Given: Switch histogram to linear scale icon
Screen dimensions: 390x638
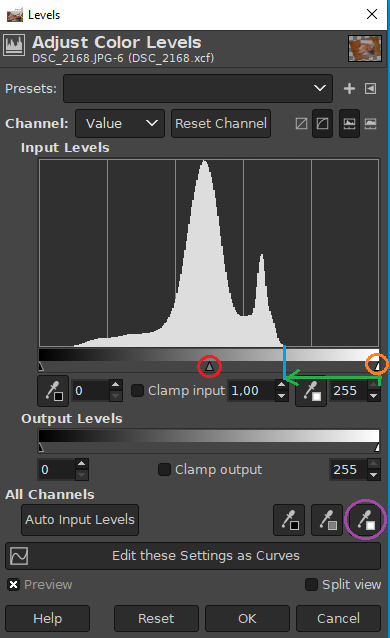Looking at the screenshot, I should click(301, 123).
